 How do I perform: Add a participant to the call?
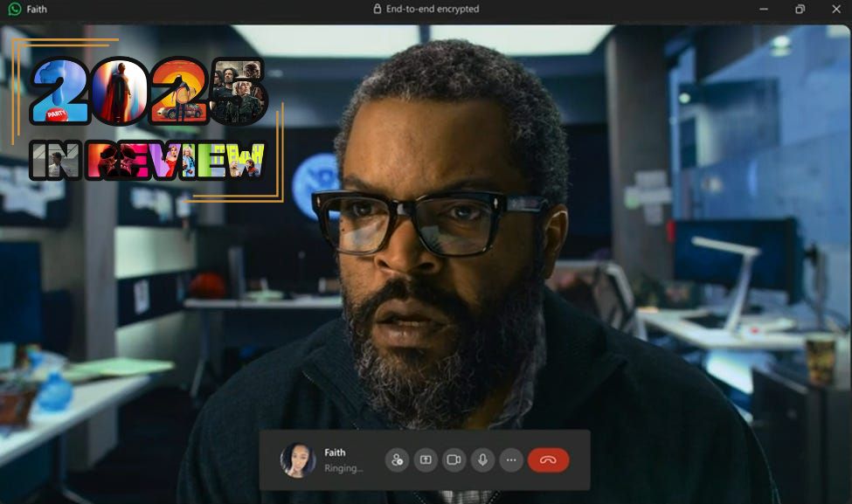pos(398,459)
